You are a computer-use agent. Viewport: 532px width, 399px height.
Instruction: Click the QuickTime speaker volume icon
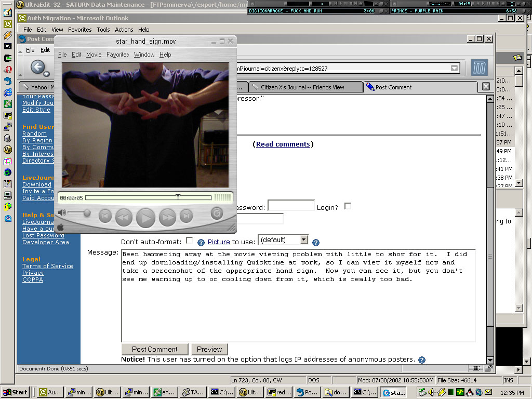[x=62, y=212]
